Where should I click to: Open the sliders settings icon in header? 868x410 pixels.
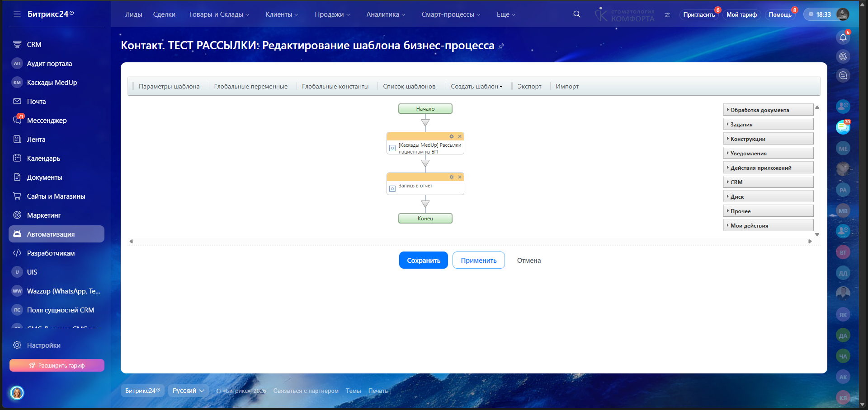point(667,15)
